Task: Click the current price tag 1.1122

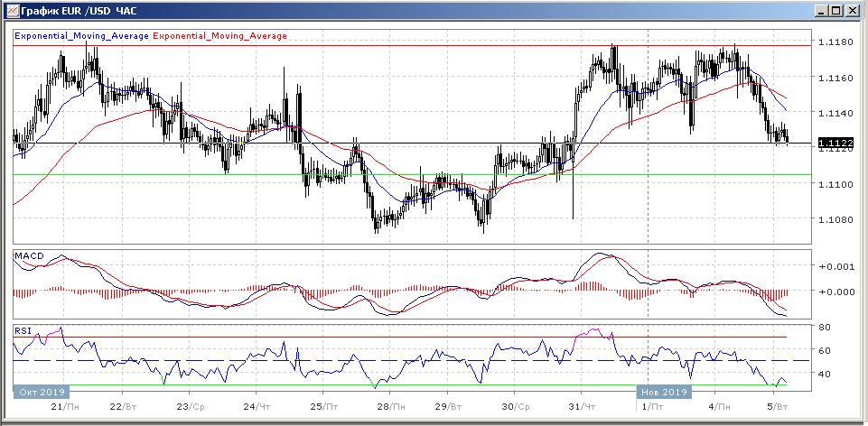Action: [x=835, y=143]
